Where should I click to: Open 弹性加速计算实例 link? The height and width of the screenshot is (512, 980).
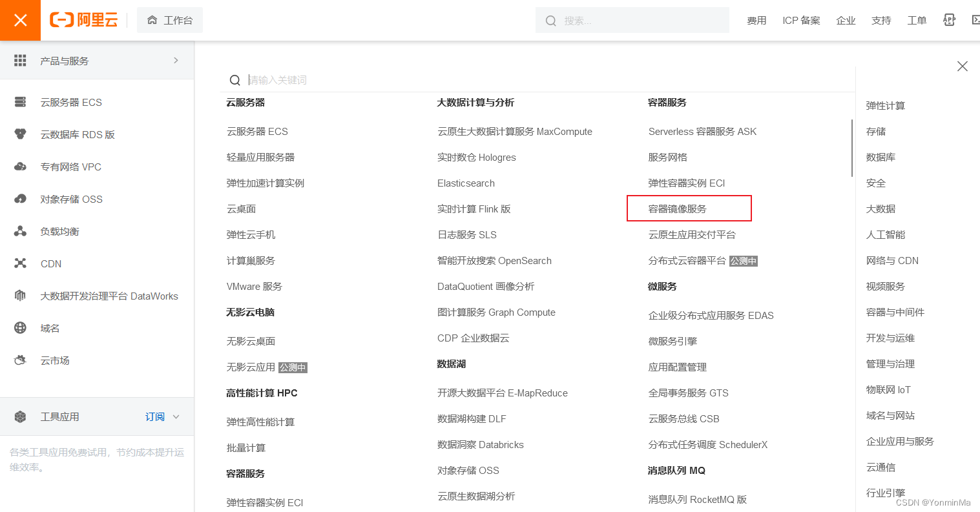(x=265, y=183)
